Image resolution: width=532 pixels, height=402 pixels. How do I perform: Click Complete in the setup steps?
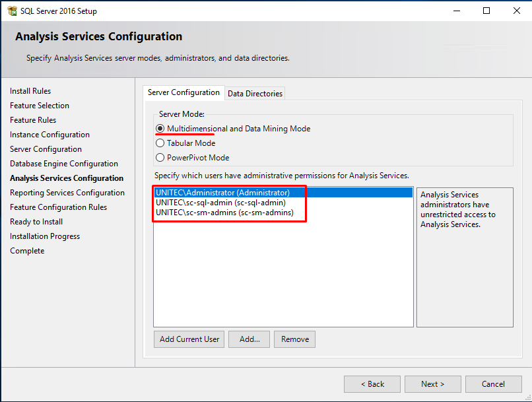pos(27,251)
